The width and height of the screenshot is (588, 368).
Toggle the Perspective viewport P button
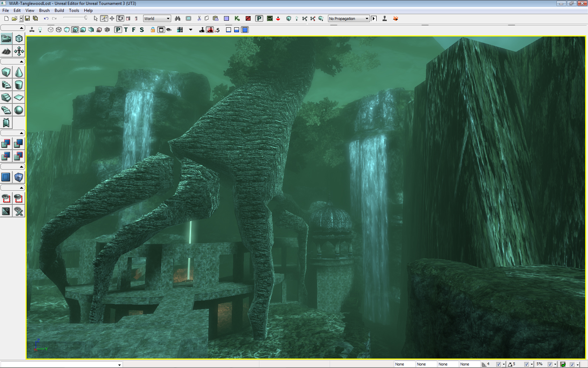(118, 30)
